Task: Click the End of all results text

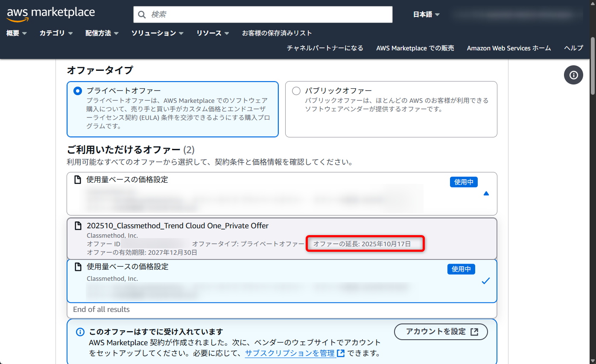Action: coord(101,309)
